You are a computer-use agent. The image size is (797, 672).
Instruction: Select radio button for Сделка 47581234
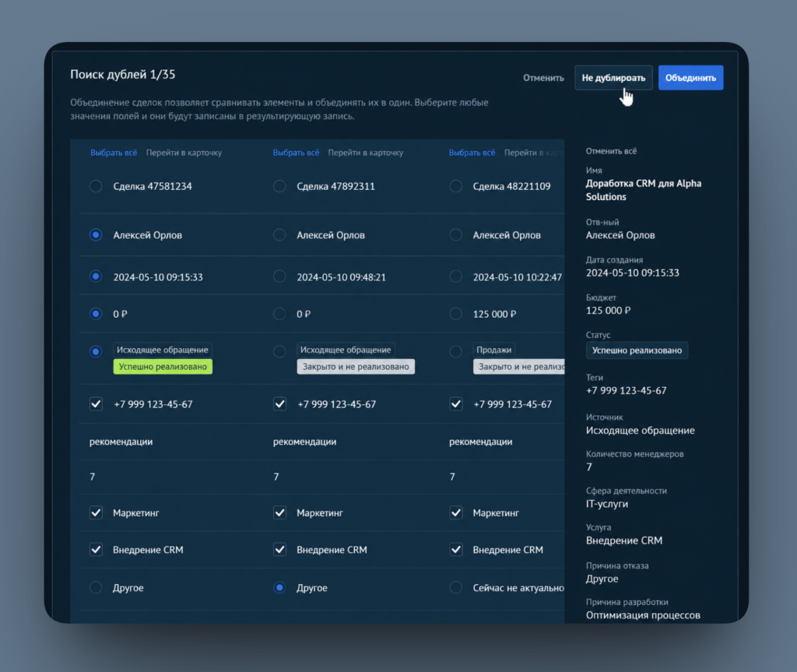click(96, 186)
